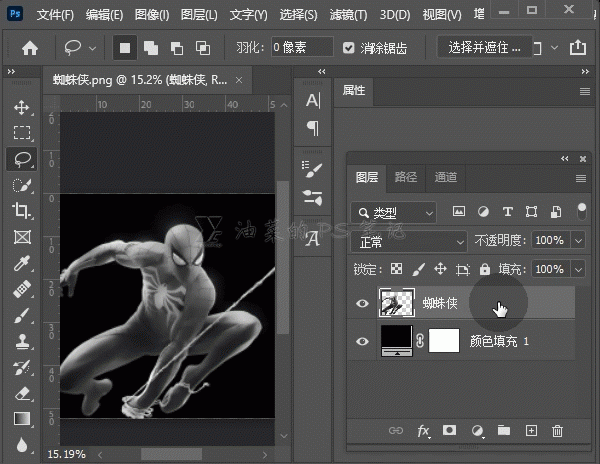Select New selection mode

click(x=125, y=48)
